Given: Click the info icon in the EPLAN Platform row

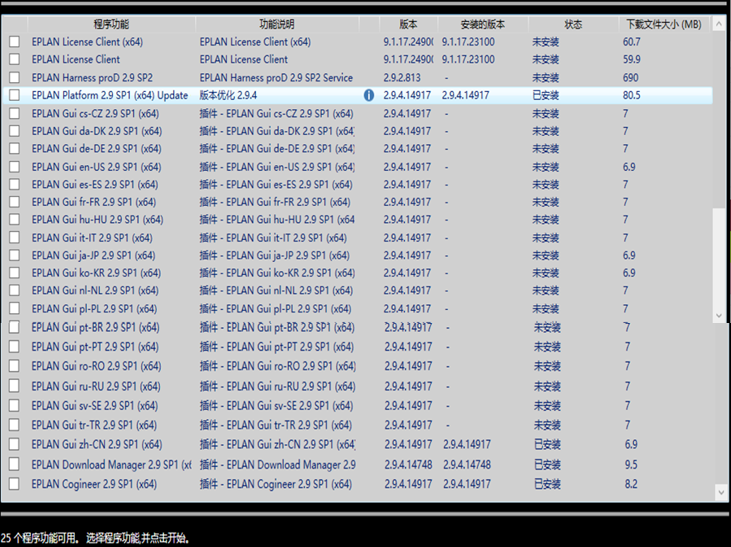Looking at the screenshot, I should [x=368, y=95].
